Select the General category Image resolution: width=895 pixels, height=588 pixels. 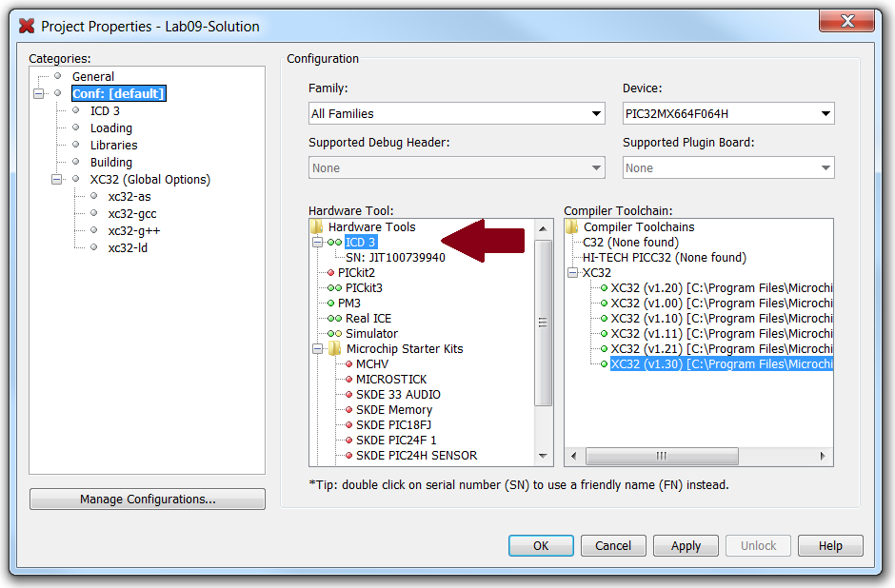[92, 77]
